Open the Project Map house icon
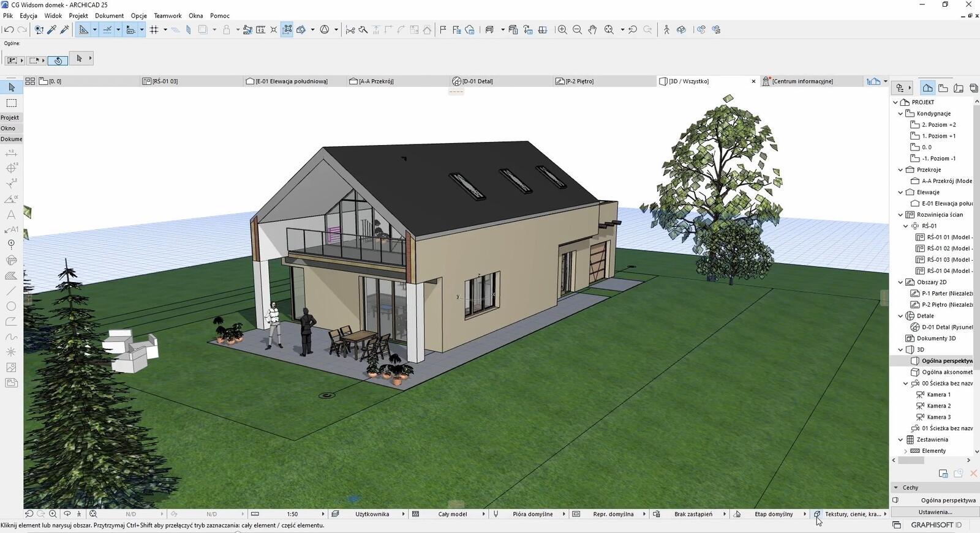Screen dimensions: 980x533 tap(927, 88)
